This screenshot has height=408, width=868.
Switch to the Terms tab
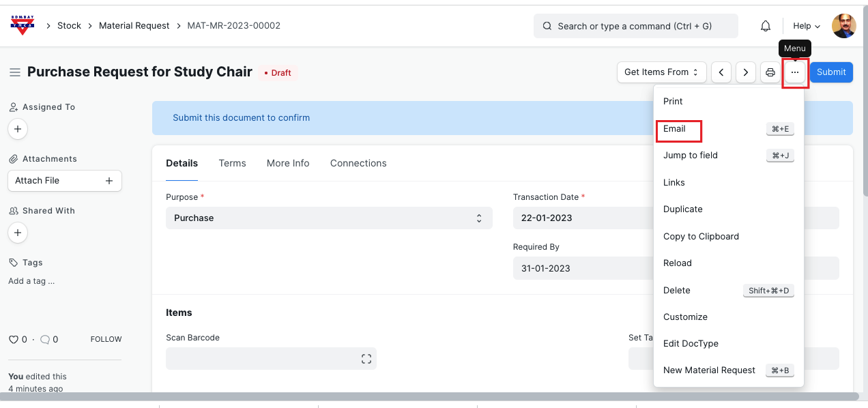(232, 163)
